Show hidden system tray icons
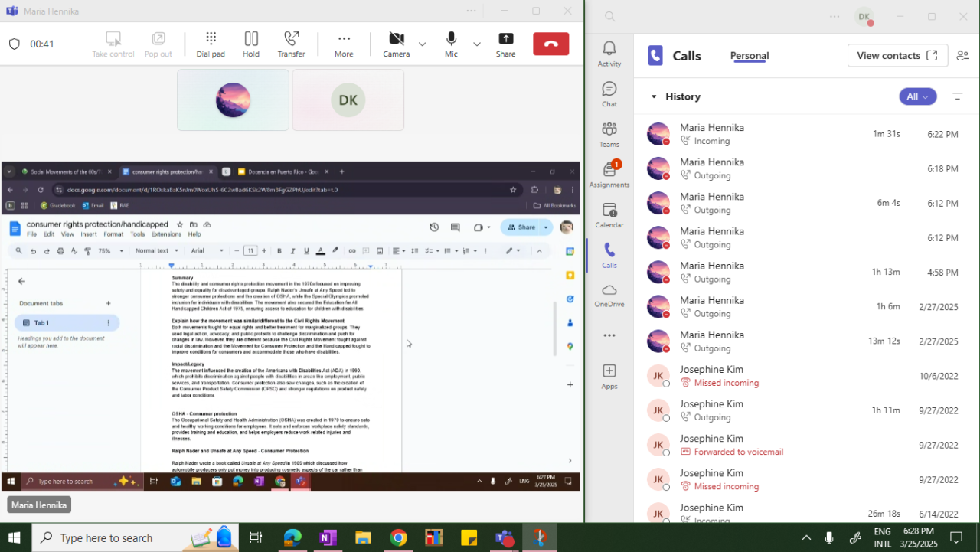 [806, 537]
